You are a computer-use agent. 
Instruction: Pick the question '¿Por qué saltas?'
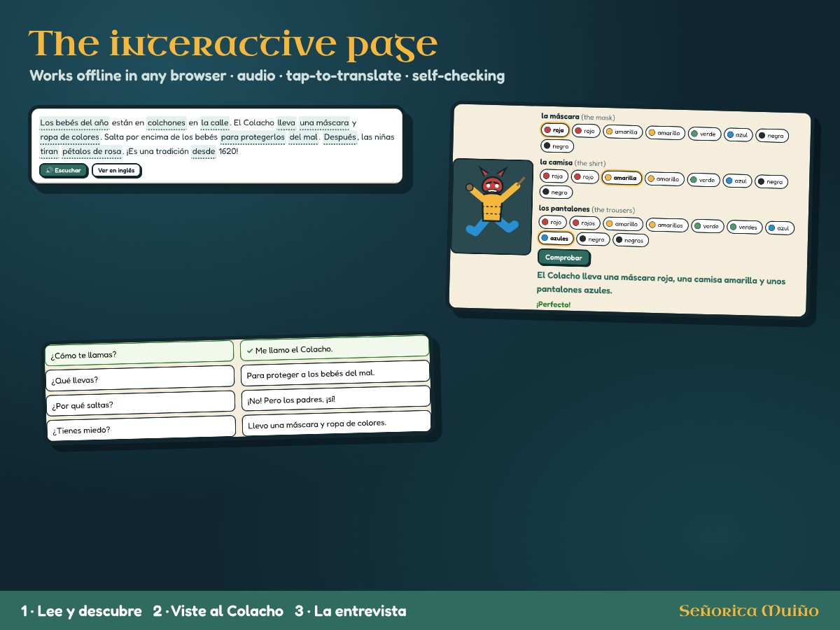(x=140, y=403)
